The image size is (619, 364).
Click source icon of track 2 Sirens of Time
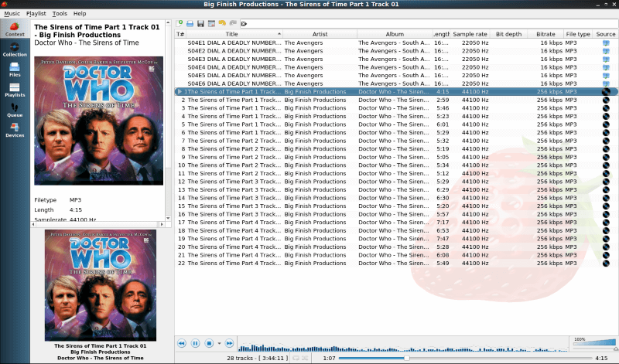(606, 100)
